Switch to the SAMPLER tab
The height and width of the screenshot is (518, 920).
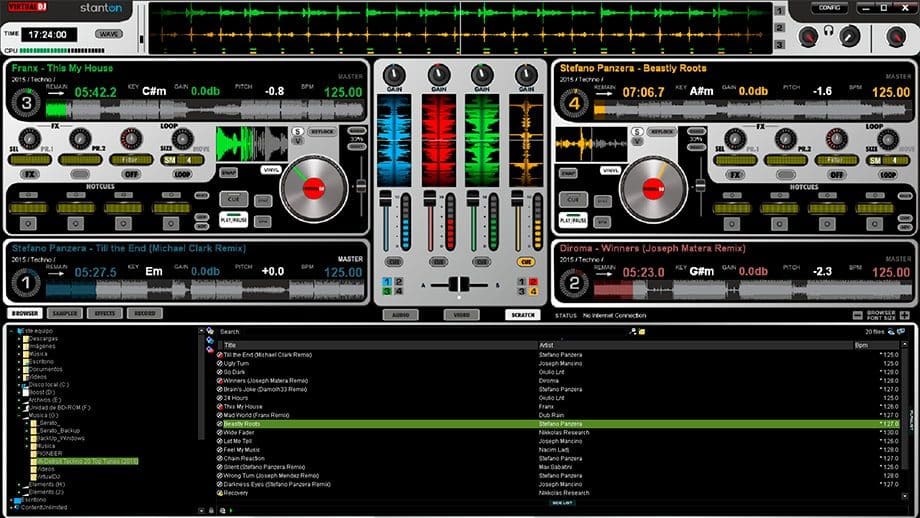(65, 313)
